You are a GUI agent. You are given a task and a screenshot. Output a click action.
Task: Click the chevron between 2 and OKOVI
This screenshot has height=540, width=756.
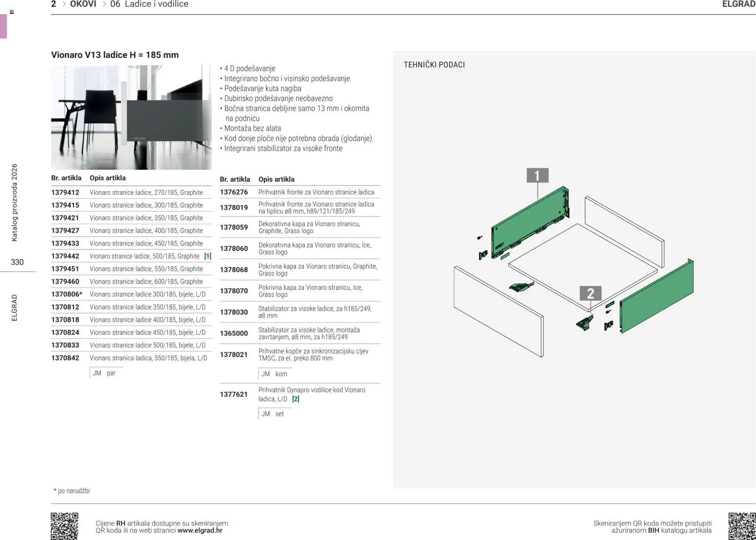[63, 4]
